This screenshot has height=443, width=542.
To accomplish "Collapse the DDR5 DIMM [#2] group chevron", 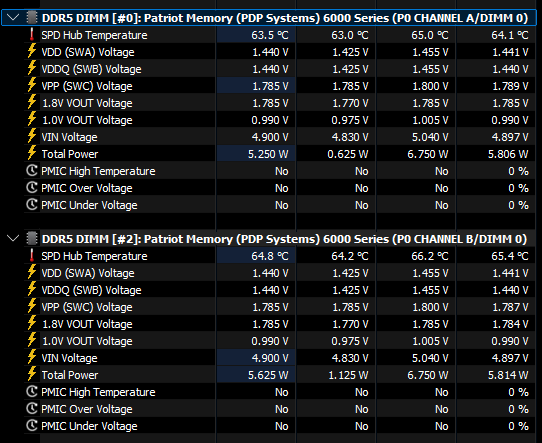I will coord(13,238).
